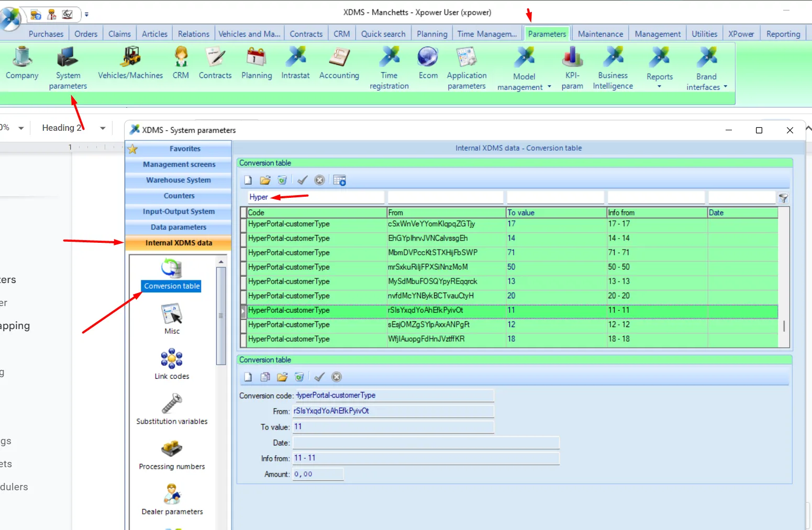Click the filter funnel icon beside the Date filter
Viewport: 812px width, 530px height.
pos(783,198)
